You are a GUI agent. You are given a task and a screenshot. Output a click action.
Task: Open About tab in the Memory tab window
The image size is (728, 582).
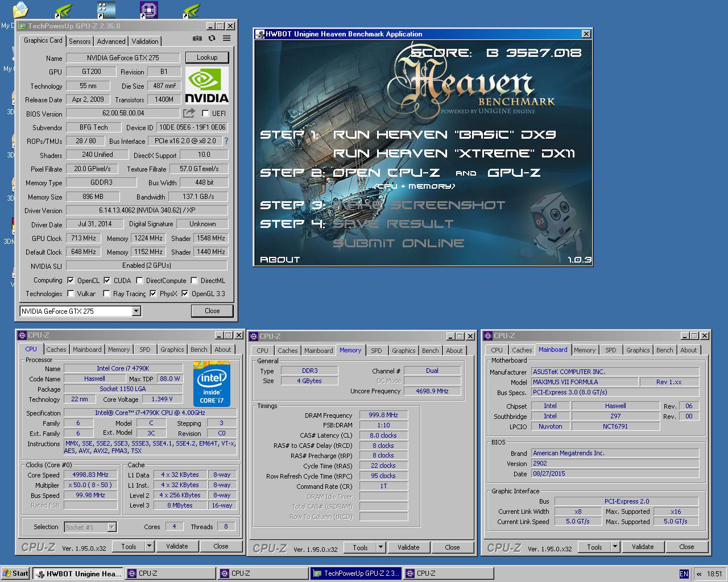point(454,351)
